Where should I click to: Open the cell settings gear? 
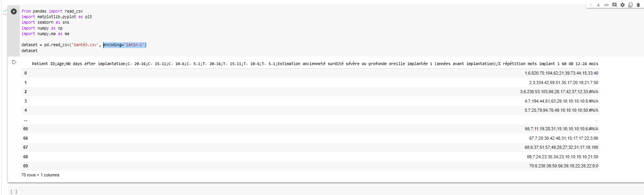(x=622, y=5)
